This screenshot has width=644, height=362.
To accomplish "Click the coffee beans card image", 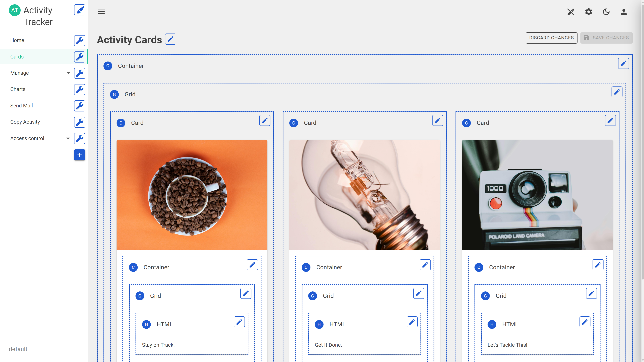I will (192, 195).
